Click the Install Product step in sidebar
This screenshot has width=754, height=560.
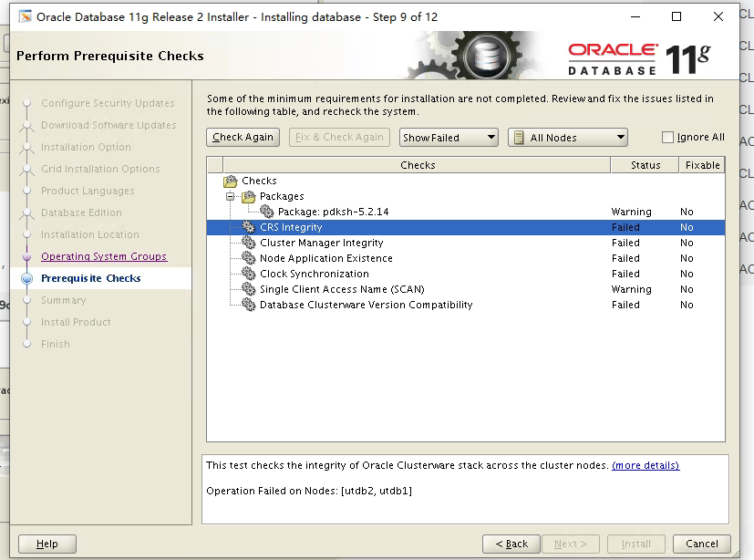point(76,322)
